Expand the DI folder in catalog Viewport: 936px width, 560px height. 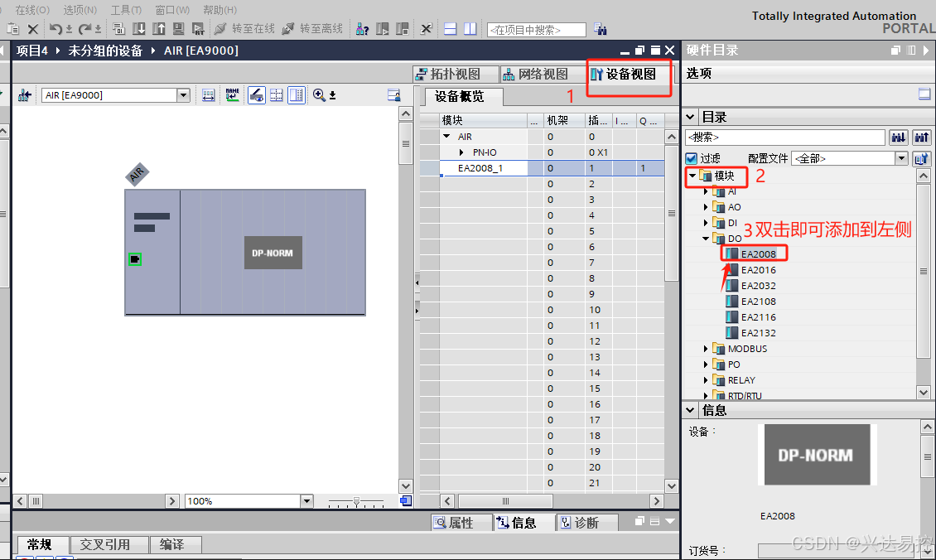706,223
